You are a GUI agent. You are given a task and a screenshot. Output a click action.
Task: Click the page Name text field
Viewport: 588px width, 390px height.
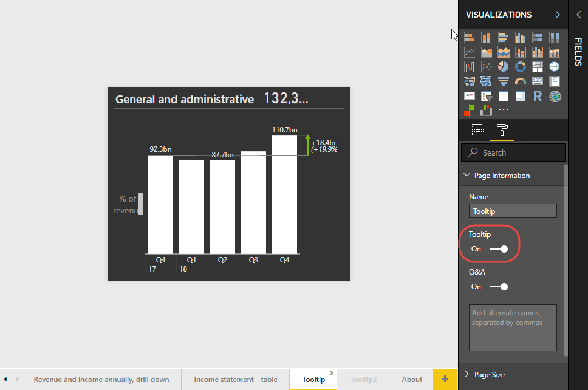pyautogui.click(x=513, y=211)
